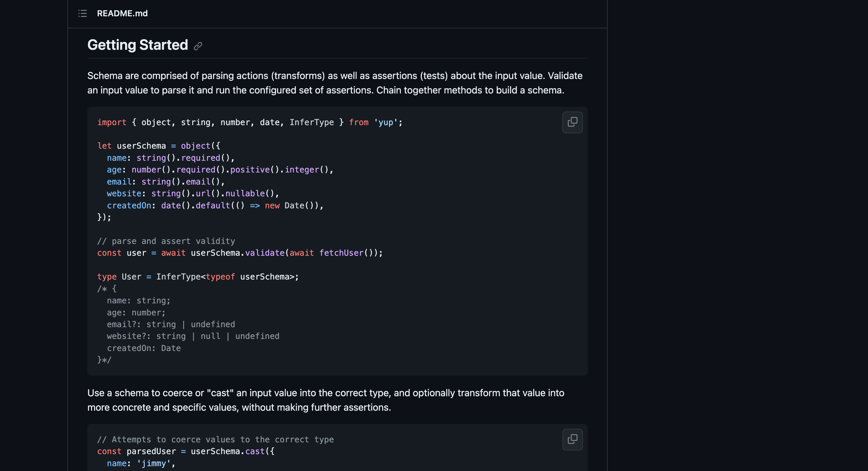This screenshot has height=471, width=868.
Task: Click the fetchUser function call
Action: pyautogui.click(x=341, y=253)
